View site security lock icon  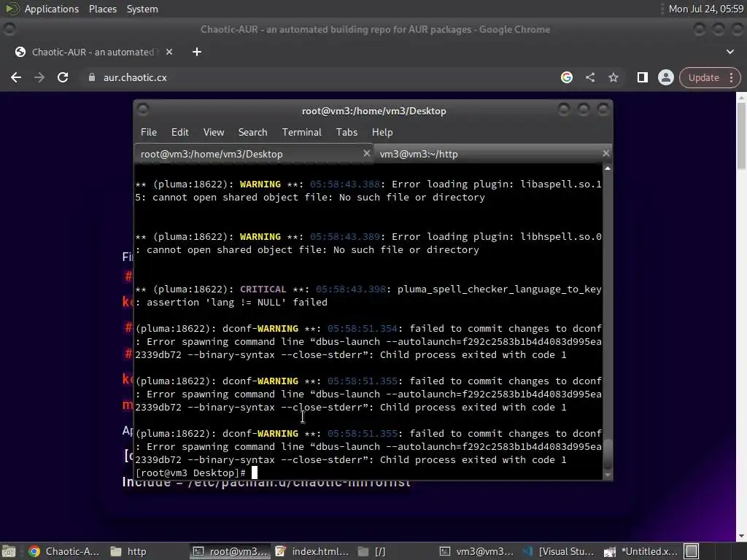[x=92, y=77]
